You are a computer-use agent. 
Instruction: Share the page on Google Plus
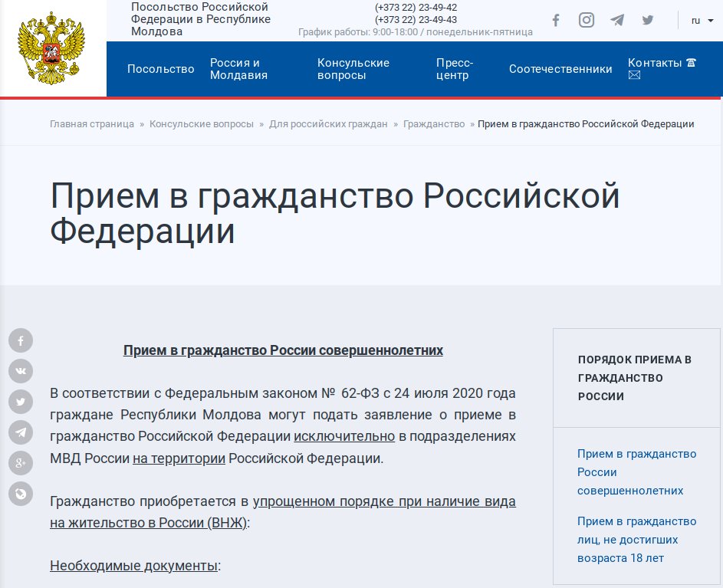pyautogui.click(x=20, y=463)
